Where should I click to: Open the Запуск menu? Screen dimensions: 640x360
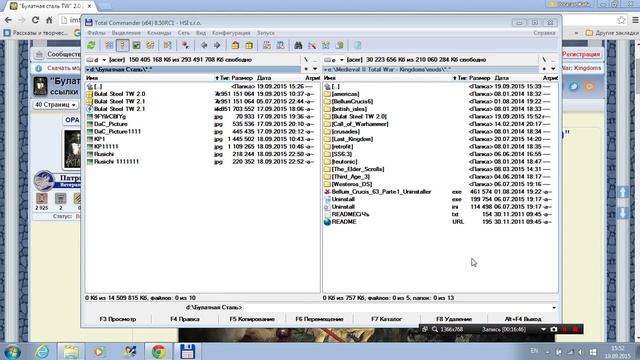266,33
